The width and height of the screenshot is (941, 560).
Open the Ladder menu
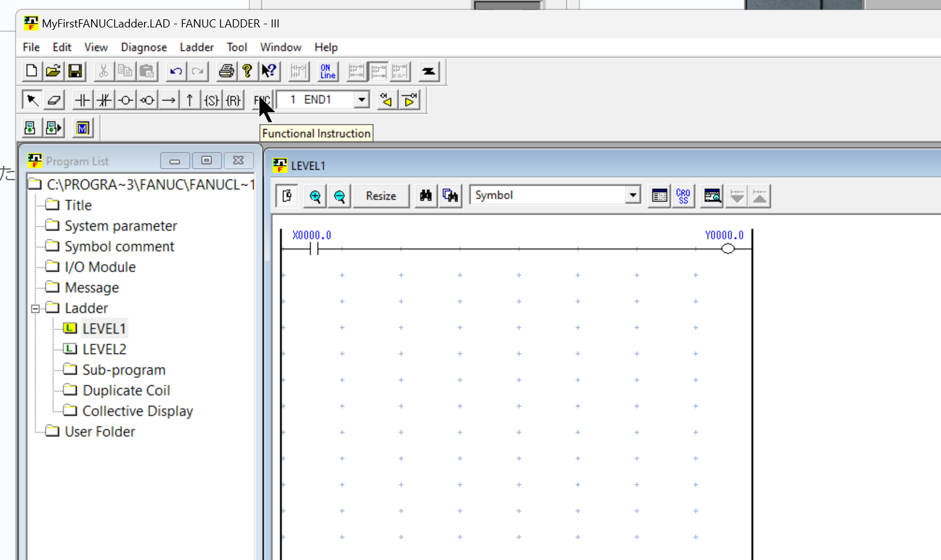pos(196,47)
